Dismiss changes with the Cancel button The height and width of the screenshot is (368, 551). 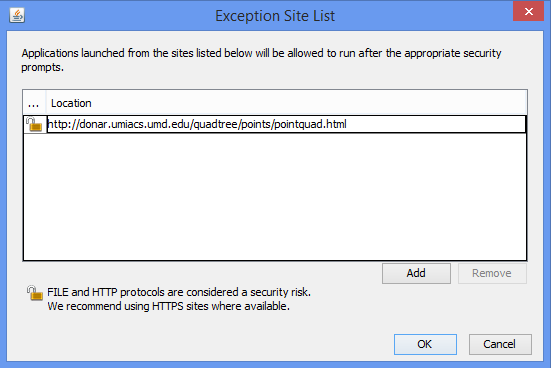point(500,344)
